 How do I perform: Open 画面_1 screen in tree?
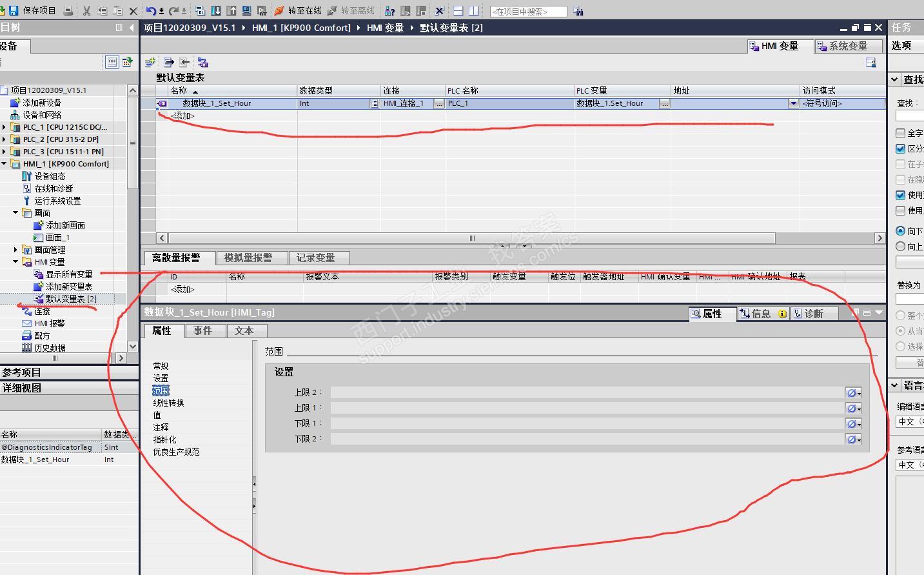[57, 237]
